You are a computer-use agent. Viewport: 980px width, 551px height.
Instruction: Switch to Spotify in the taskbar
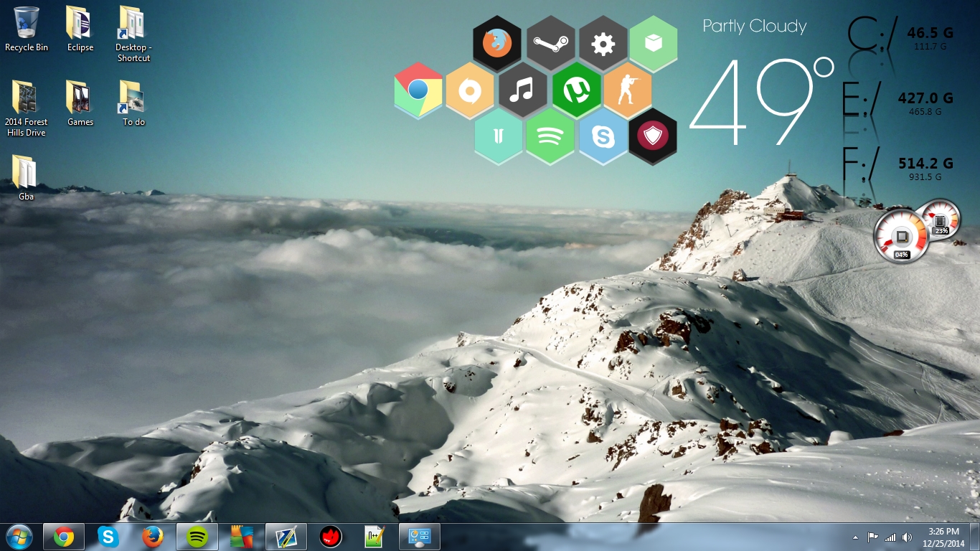click(x=197, y=537)
